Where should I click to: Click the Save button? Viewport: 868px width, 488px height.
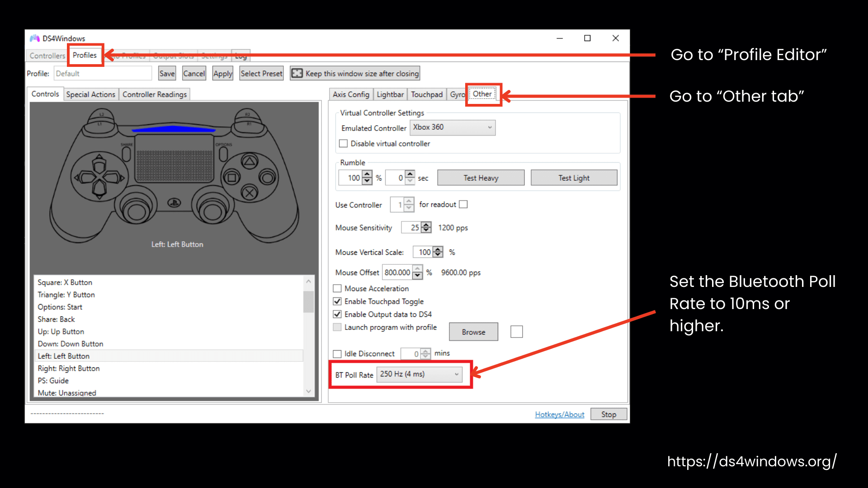[167, 73]
